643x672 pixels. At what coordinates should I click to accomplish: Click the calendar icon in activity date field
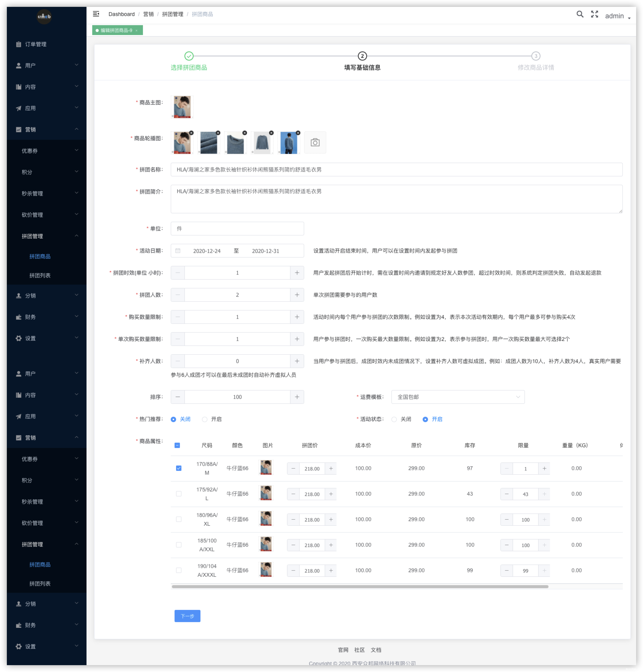(178, 251)
